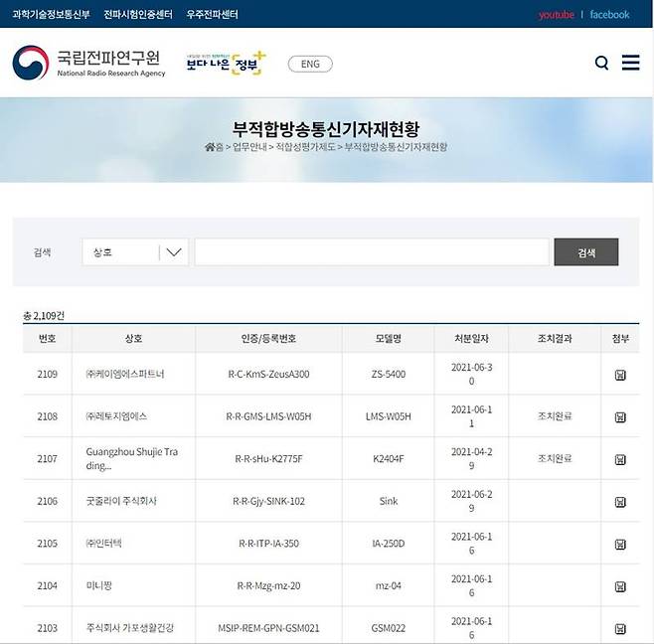Click the 총 2,109건 total count
The width and height of the screenshot is (654, 644).
44,316
